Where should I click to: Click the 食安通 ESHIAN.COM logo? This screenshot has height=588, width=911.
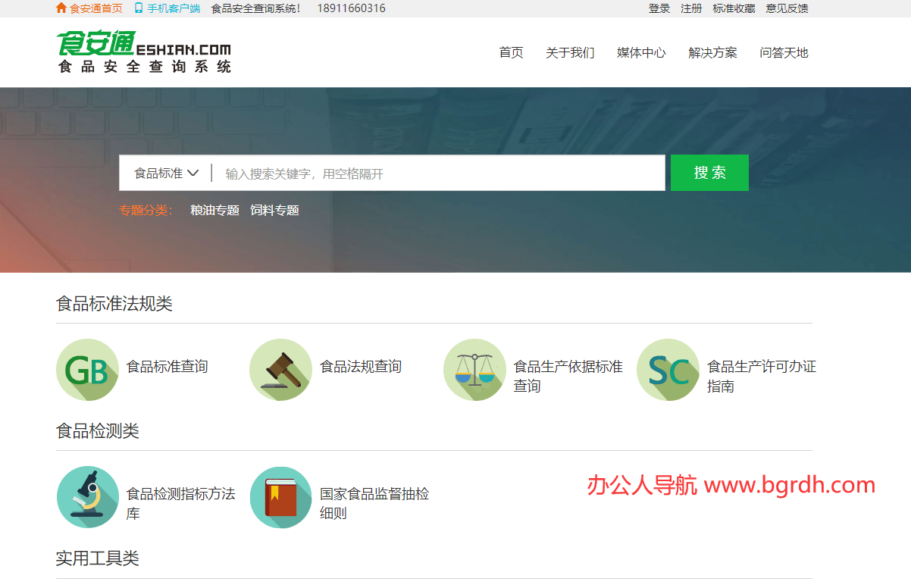[x=143, y=52]
